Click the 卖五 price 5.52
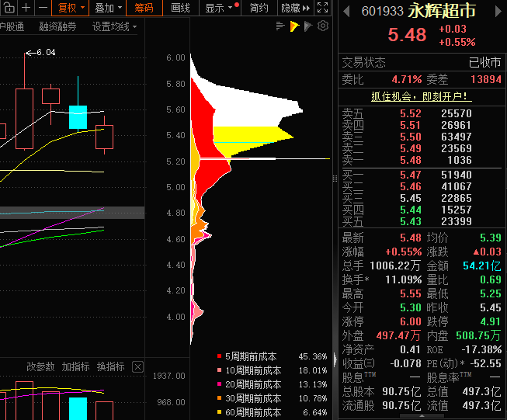 coord(411,113)
